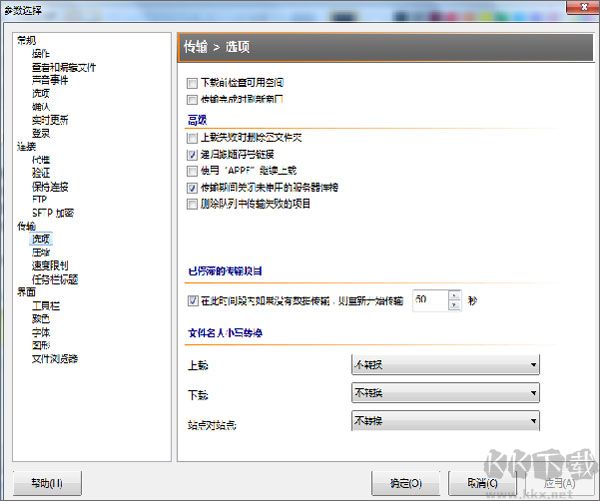Select highlighted 选项 under 传输
This screenshot has height=501, width=600.
(41, 239)
